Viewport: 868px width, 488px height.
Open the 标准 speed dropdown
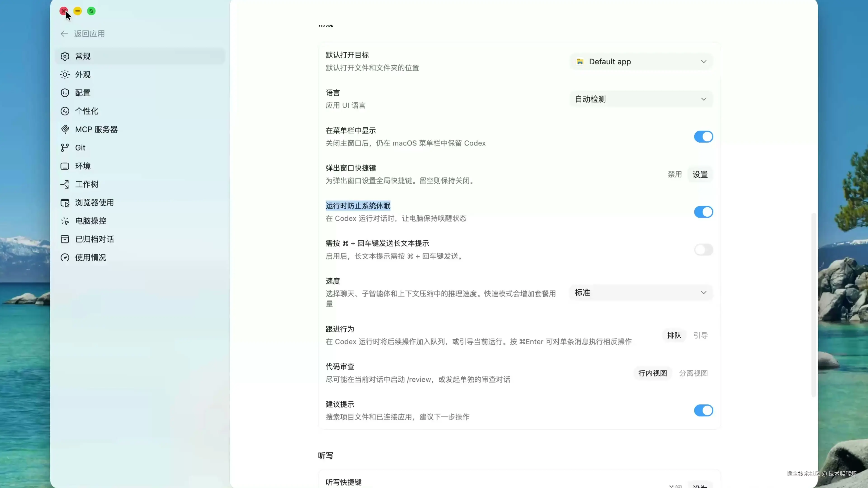coord(641,293)
